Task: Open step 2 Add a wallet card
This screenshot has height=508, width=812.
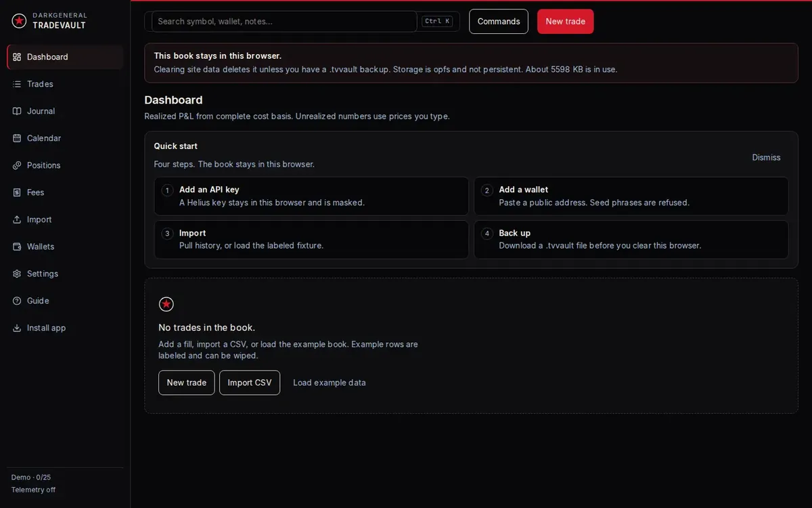Action: (631, 196)
